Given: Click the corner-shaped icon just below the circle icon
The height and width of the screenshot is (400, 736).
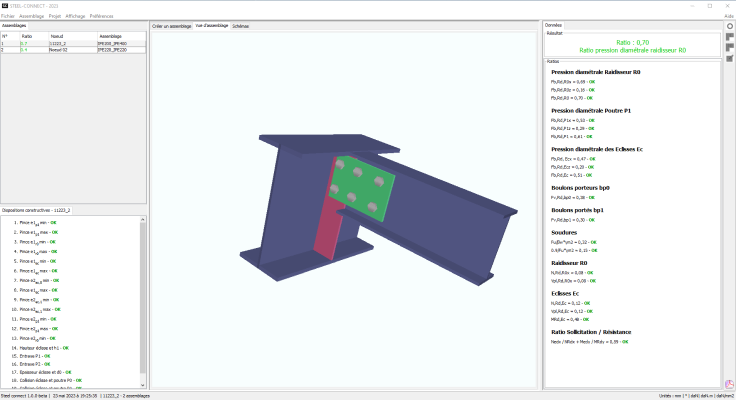Looking at the screenshot, I should 729,37.
